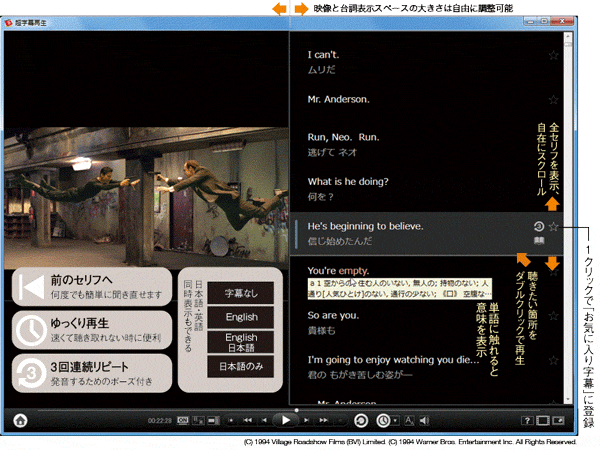
Task: Open pop-out window mode icon
Action: [558, 421]
